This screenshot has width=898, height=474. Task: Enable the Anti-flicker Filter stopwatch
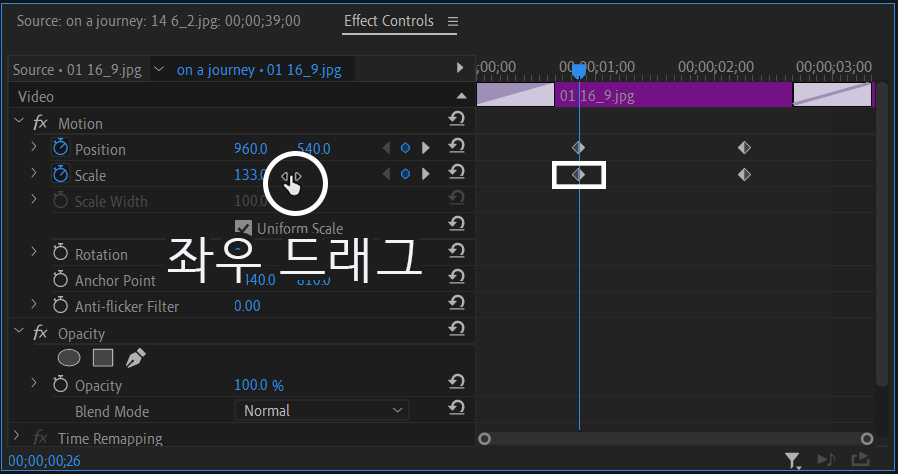click(x=60, y=305)
